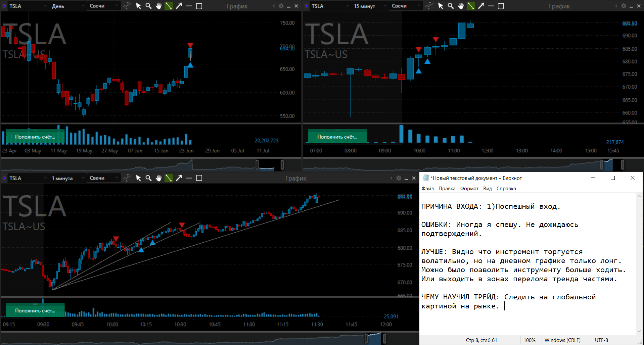Open the Формат menu in Notepad
Viewport: 644px width, 345px height.
point(469,189)
